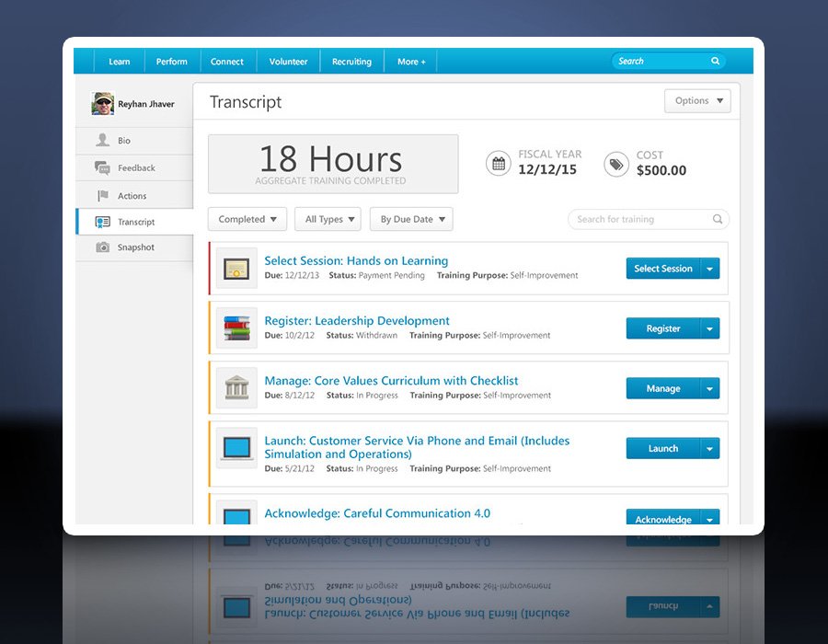The width and height of the screenshot is (828, 644).
Task: Expand the More + menu
Action: (411, 62)
